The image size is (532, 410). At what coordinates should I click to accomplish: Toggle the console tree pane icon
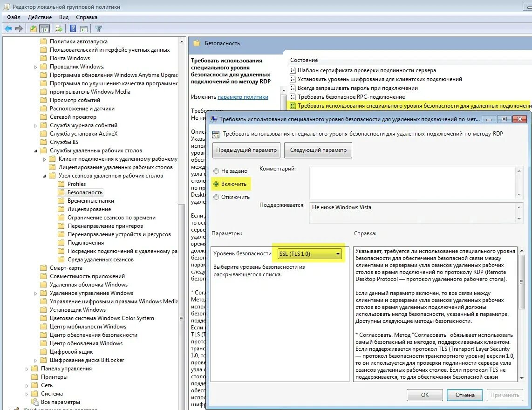[x=44, y=29]
